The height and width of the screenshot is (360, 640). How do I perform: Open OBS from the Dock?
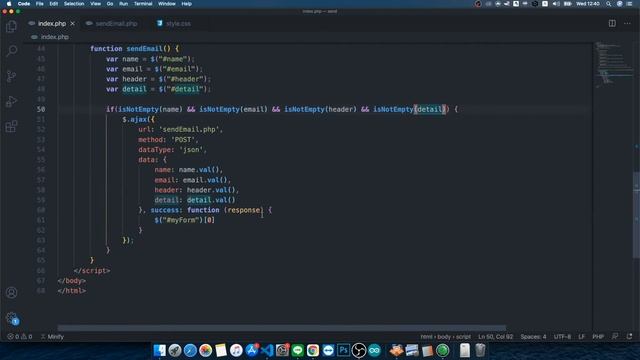click(x=359, y=350)
